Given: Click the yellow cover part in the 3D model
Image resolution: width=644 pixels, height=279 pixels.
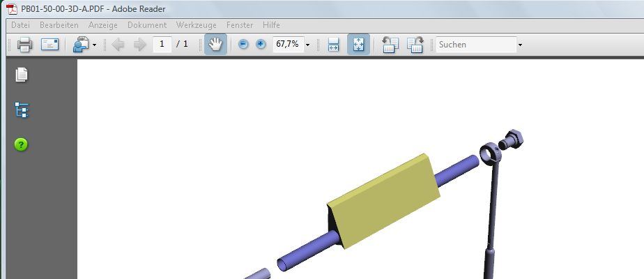Looking at the screenshot, I should [x=384, y=202].
